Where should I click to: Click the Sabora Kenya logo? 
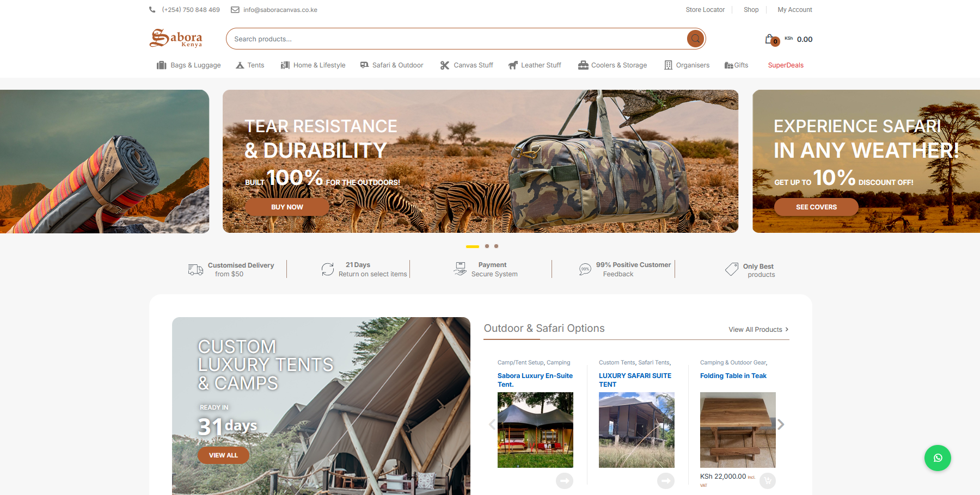tap(176, 38)
